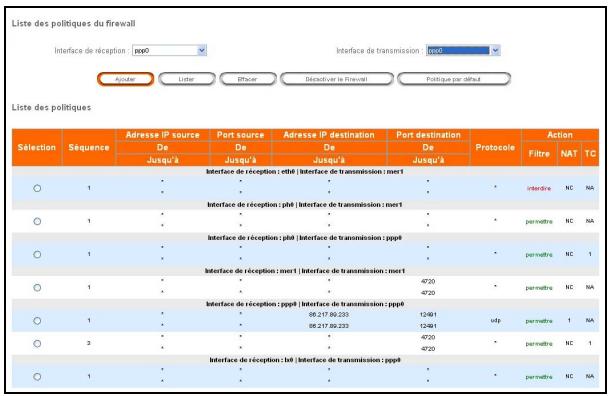Select the ph0 to ppp0 rule radio
This screenshot has width=610, height=396.
(37, 254)
